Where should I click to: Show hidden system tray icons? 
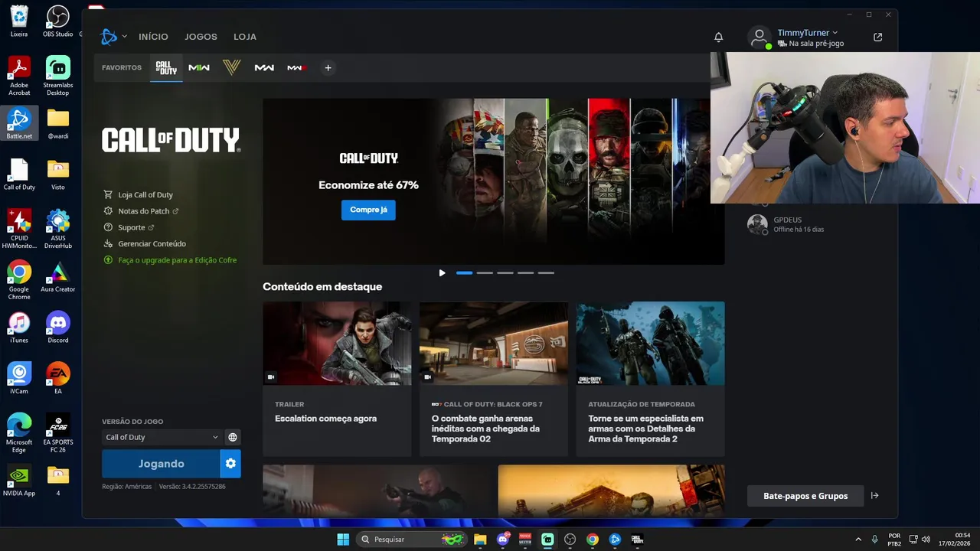point(857,540)
